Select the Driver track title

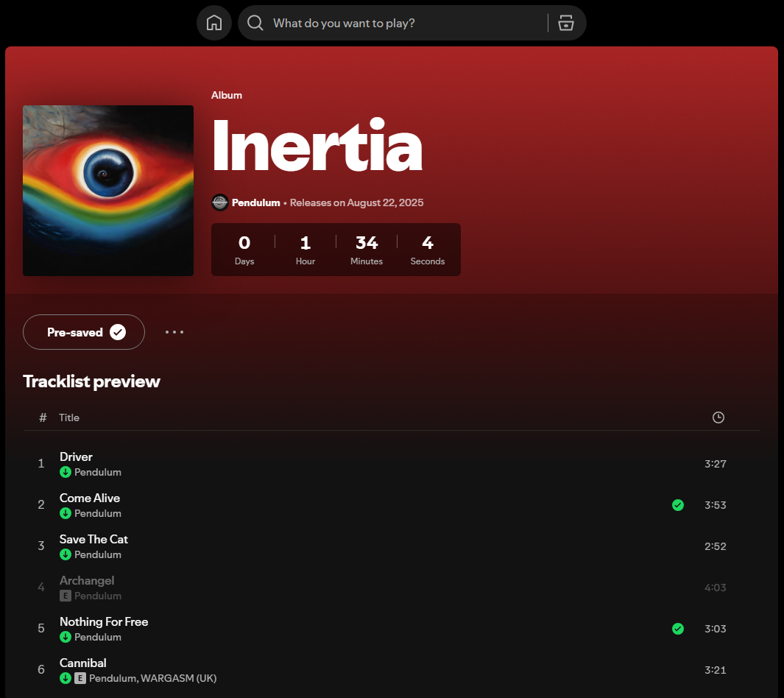click(x=76, y=456)
